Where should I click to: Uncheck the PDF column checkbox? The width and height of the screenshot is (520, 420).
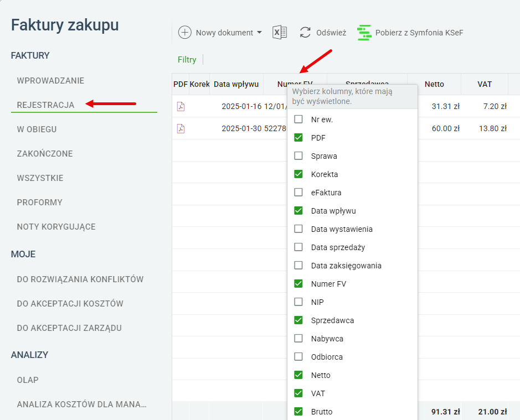click(298, 138)
